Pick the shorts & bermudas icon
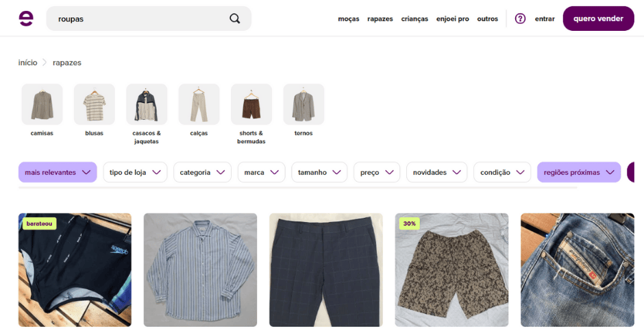Viewport: 644px width, 329px height. (251, 104)
